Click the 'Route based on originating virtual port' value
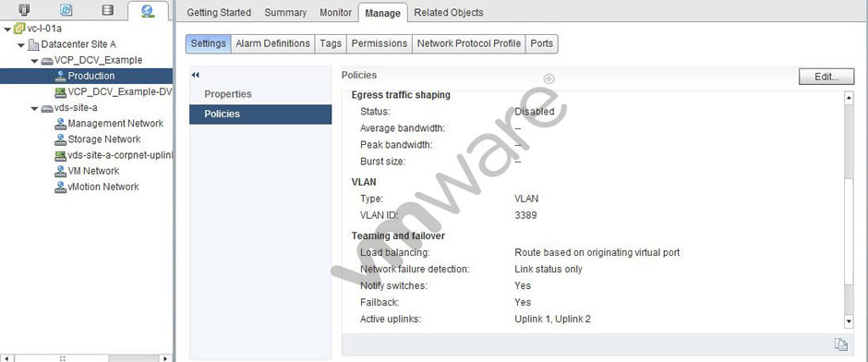868x362 pixels. click(597, 252)
